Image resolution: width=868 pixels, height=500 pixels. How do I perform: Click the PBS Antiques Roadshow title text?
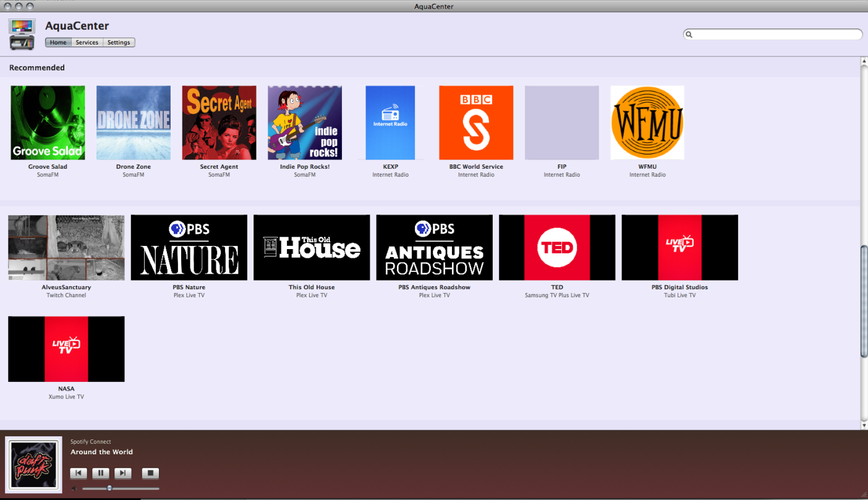click(x=435, y=287)
